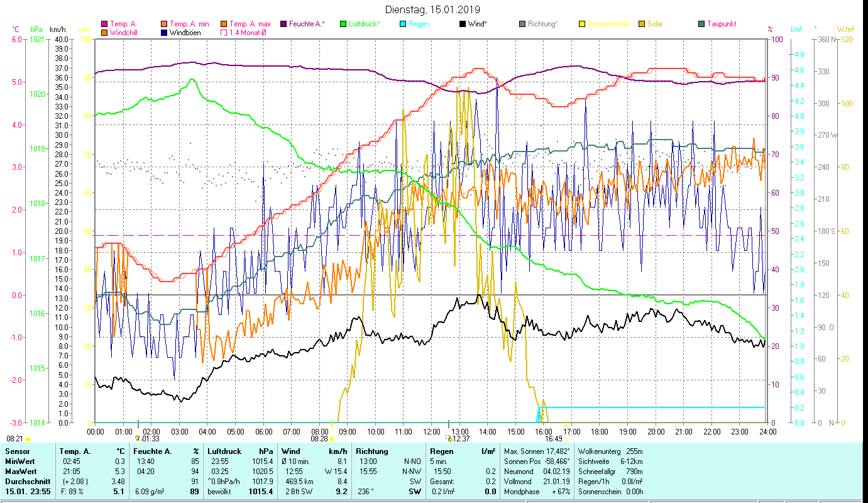Click the black Wind* legend swatch
The width and height of the screenshot is (868, 503).
click(x=463, y=24)
